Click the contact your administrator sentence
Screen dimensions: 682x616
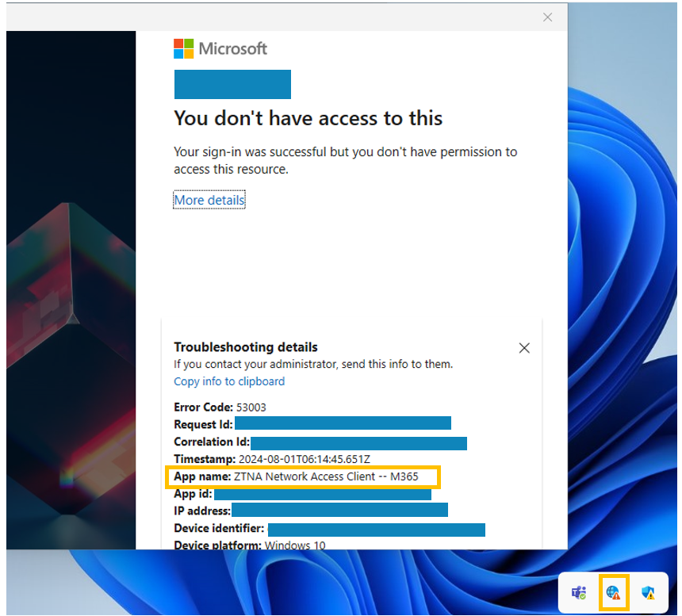point(313,364)
